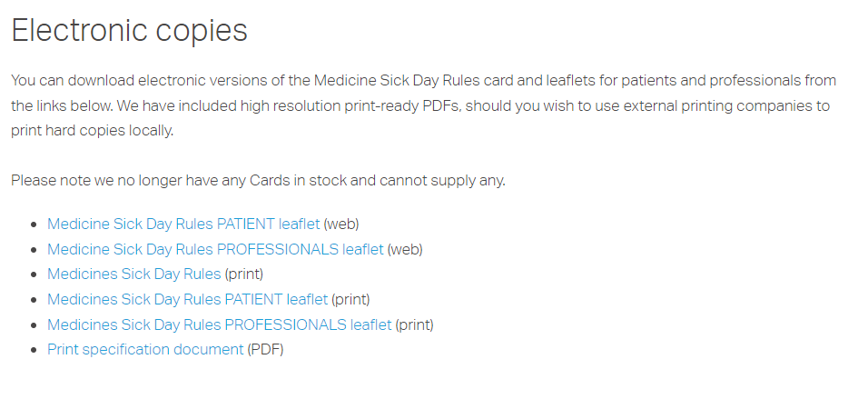Click the bullet beside the Medicines Sick Day Rules print link
The height and width of the screenshot is (409, 868).
point(35,274)
